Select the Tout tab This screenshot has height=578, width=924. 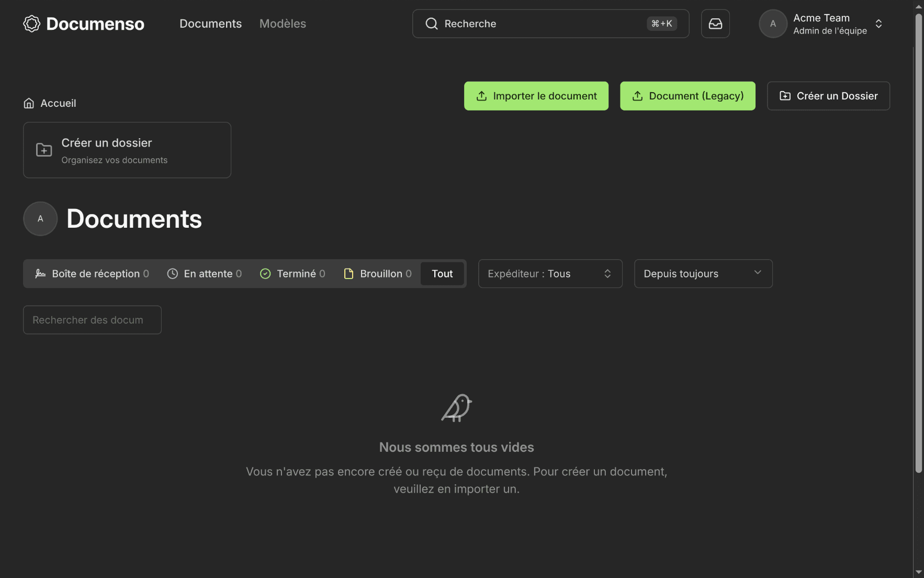442,274
